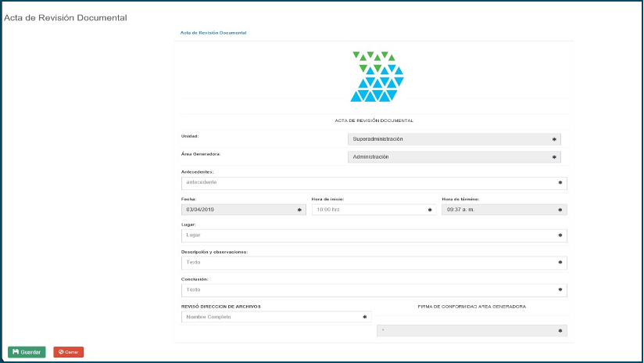Open the blue Acta de Revisión Documental tab
This screenshot has height=363, width=644.
[x=213, y=33]
